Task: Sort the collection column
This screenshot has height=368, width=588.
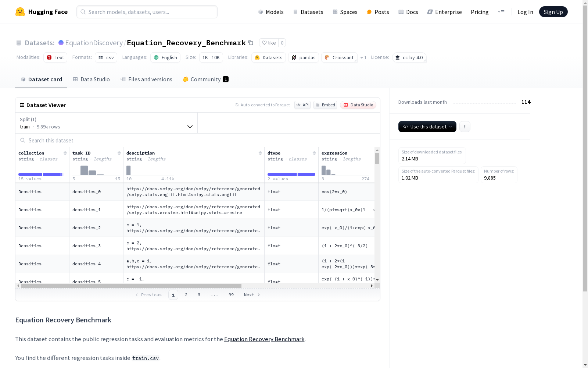Action: 65,153
